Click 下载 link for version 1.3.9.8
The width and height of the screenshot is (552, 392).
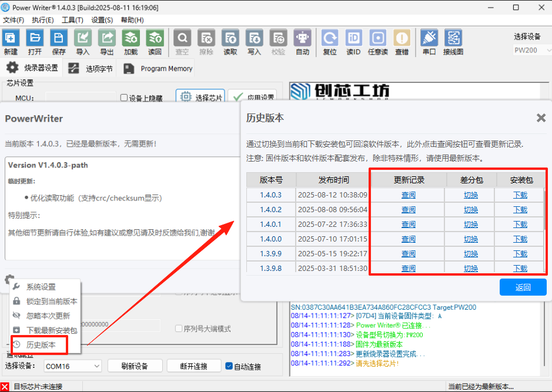(520, 269)
